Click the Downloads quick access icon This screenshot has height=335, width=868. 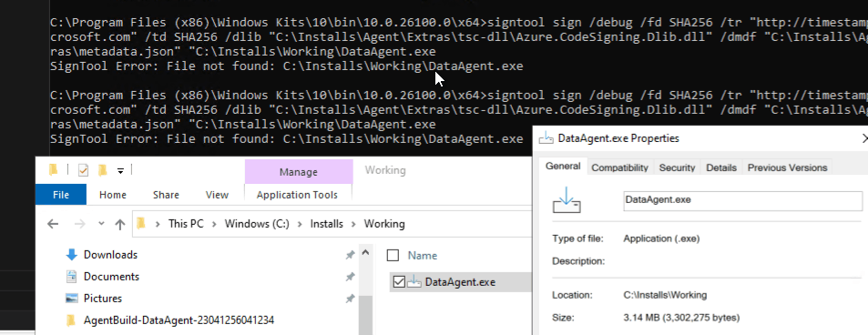(71, 255)
